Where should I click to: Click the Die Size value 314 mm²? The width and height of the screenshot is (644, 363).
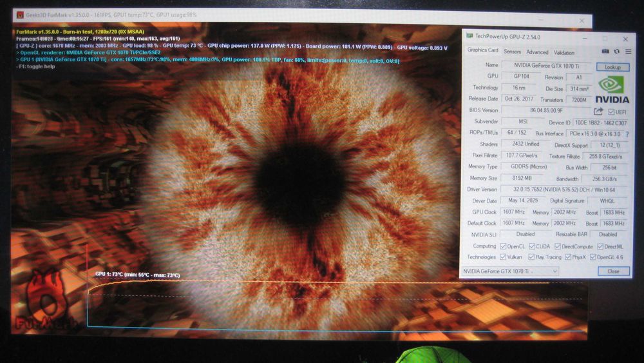[579, 89]
